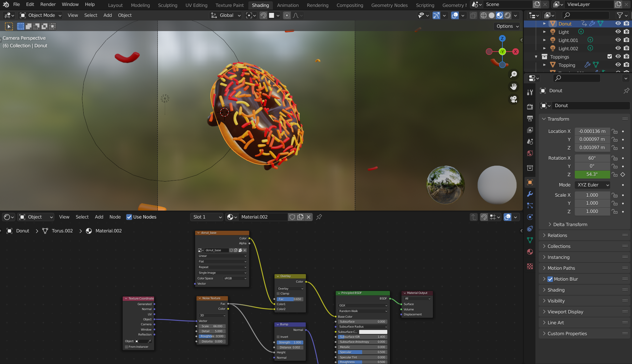
Task: Click the Subsurface Color white swatch
Action: click(373, 332)
